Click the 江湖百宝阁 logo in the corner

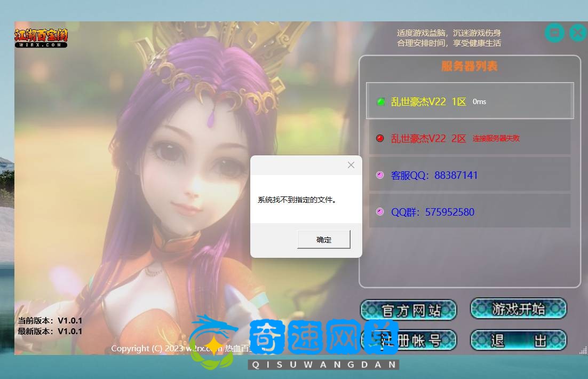coord(41,38)
